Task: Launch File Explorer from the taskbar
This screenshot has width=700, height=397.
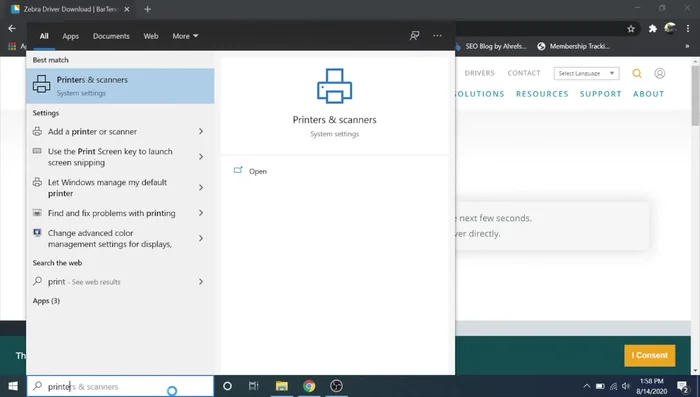Action: tap(281, 386)
